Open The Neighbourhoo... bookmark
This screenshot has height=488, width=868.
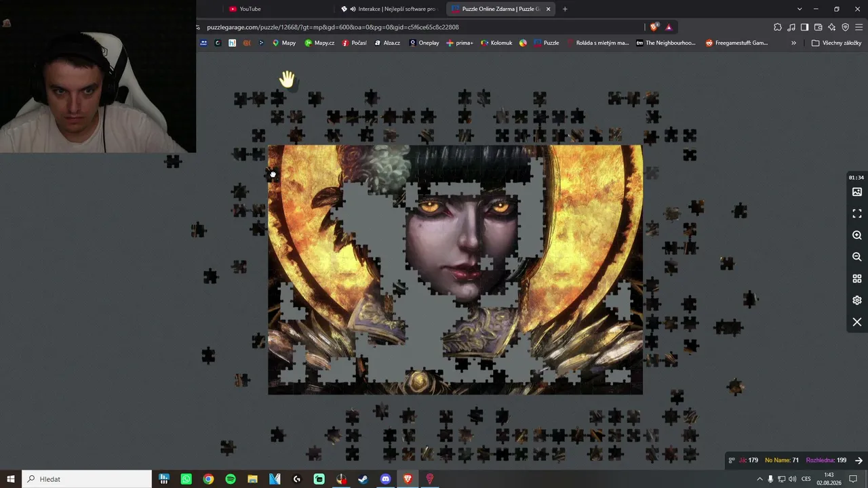pos(666,43)
